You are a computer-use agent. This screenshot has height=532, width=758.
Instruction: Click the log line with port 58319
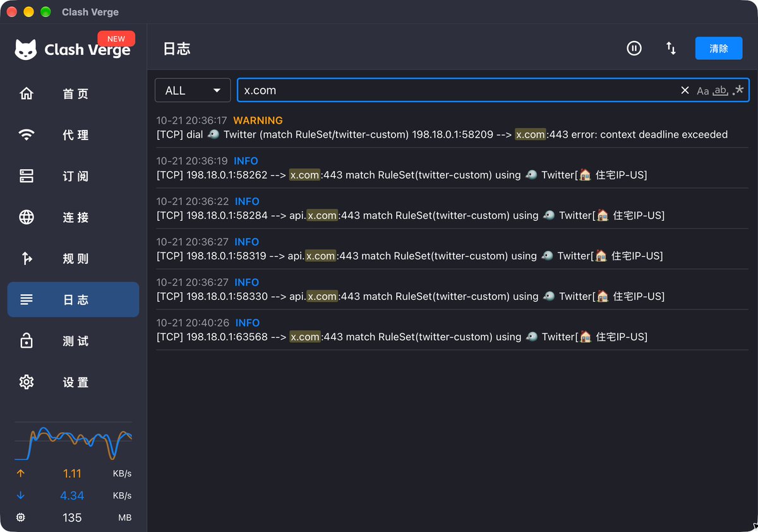(x=409, y=256)
